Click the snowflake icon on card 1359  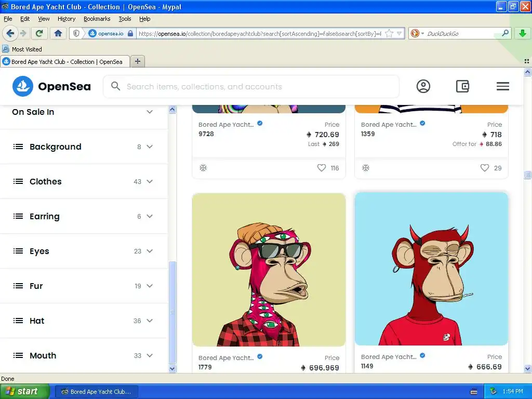pyautogui.click(x=366, y=168)
